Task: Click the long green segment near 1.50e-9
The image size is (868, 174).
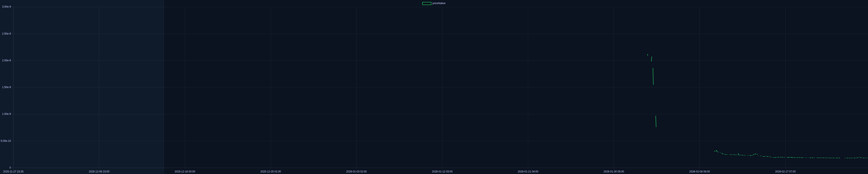Action: click(x=653, y=76)
